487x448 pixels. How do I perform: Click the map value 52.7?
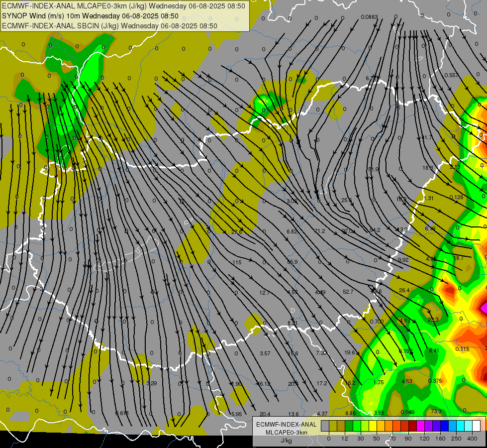point(348,292)
